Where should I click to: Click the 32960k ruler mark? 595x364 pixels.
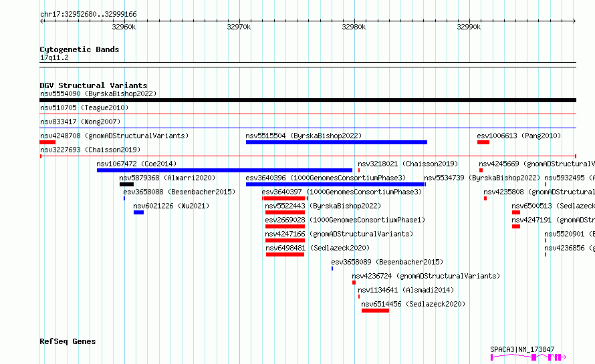tap(124, 27)
